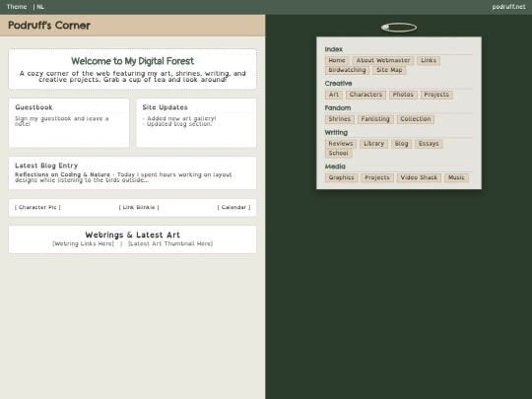Click the Fandom category heading
Image resolution: width=532 pixels, height=399 pixels.
point(338,108)
